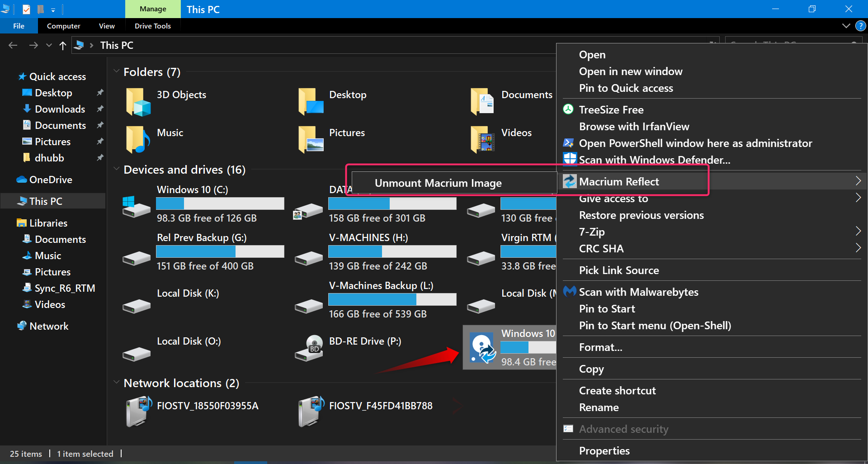This screenshot has width=868, height=464.
Task: Select the Local Disk (K:) drive icon
Action: [x=136, y=306]
